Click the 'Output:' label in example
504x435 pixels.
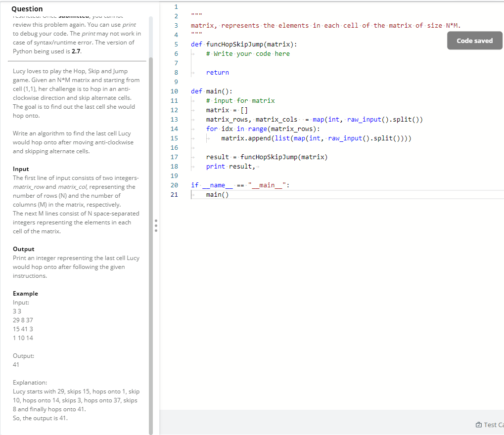pyautogui.click(x=23, y=355)
